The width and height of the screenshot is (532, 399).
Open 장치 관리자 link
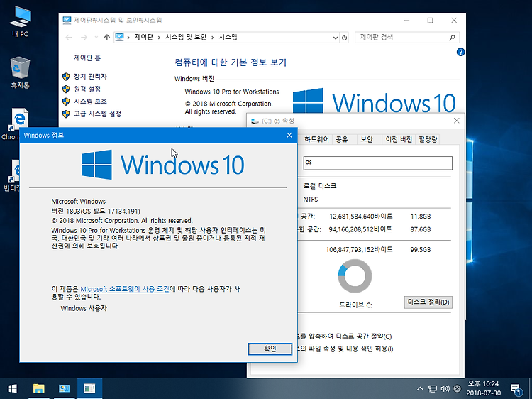click(x=90, y=77)
